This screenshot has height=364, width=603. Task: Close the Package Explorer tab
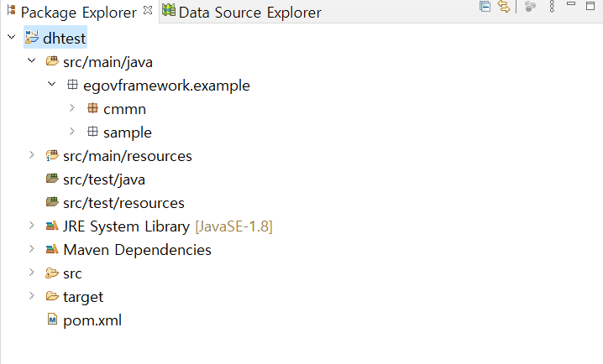[148, 10]
